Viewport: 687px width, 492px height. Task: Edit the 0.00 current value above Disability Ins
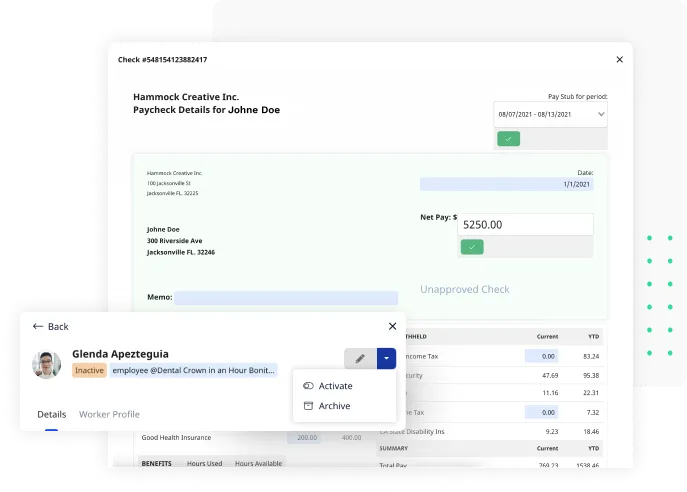(542, 412)
